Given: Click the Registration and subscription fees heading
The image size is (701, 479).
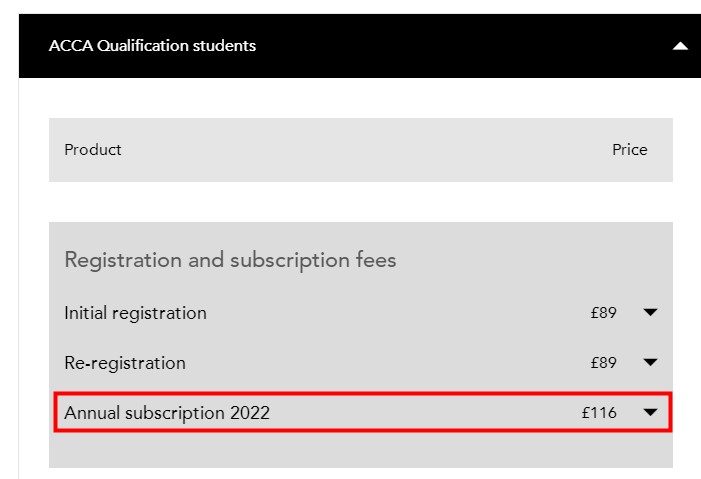Looking at the screenshot, I should pos(230,260).
